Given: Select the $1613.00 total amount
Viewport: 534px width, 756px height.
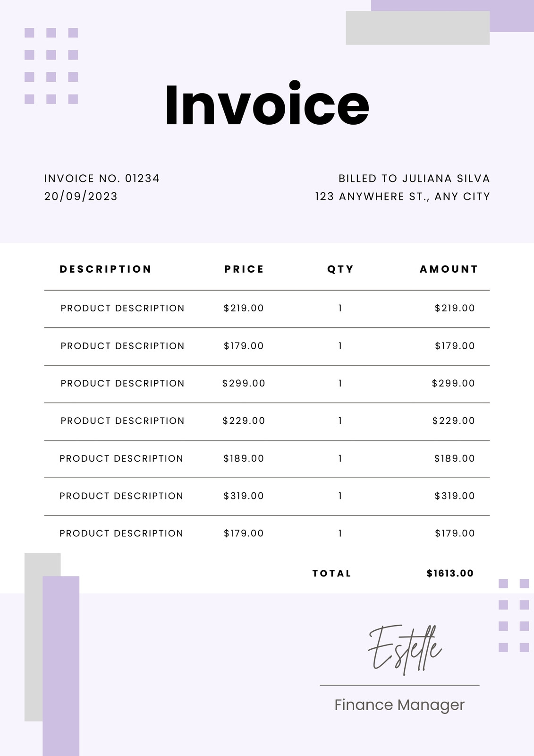Looking at the screenshot, I should pyautogui.click(x=450, y=574).
